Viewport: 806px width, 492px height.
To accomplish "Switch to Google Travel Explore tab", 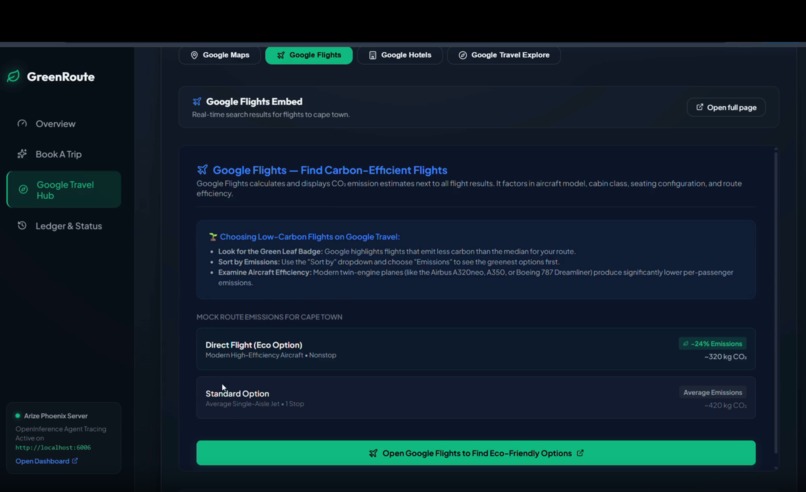I will pyautogui.click(x=504, y=55).
